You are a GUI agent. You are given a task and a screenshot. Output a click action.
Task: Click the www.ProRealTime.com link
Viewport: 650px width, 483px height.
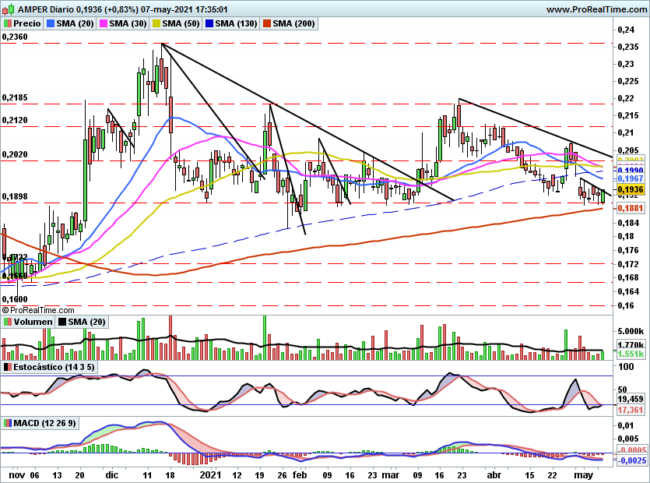coord(597,9)
